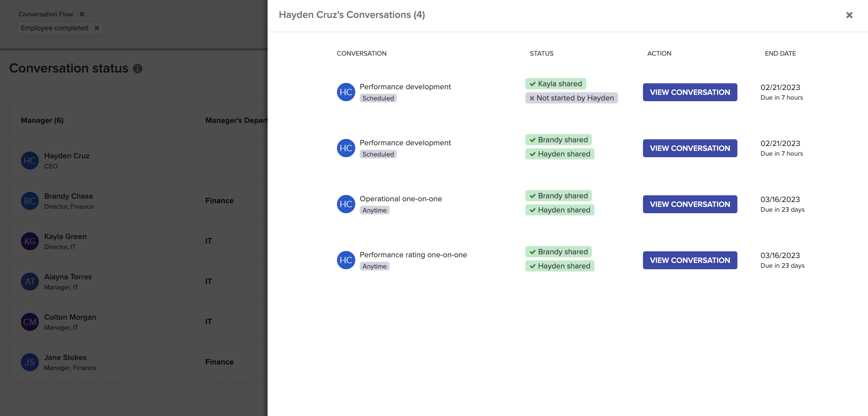Viewport: 868px width, 416px height.
Task: Click HC avatar for Performance rating one-on-one
Action: (346, 260)
